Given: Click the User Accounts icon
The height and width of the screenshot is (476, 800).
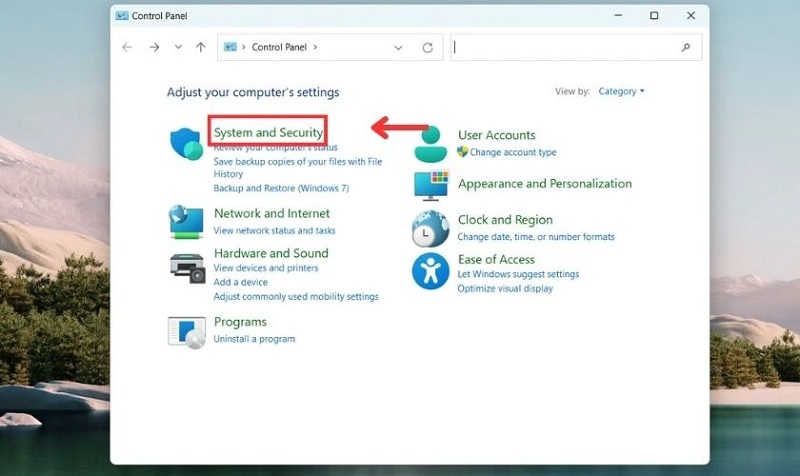Looking at the screenshot, I should point(431,144).
